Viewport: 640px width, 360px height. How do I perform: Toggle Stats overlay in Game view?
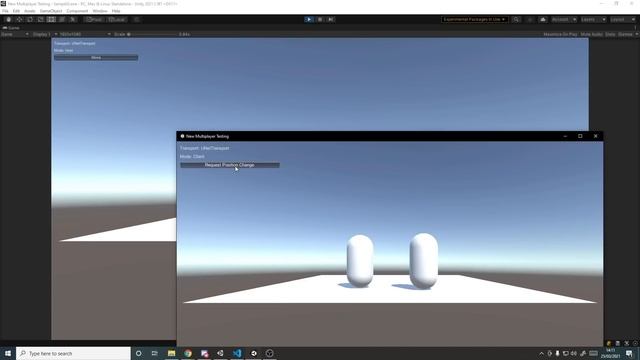point(610,34)
